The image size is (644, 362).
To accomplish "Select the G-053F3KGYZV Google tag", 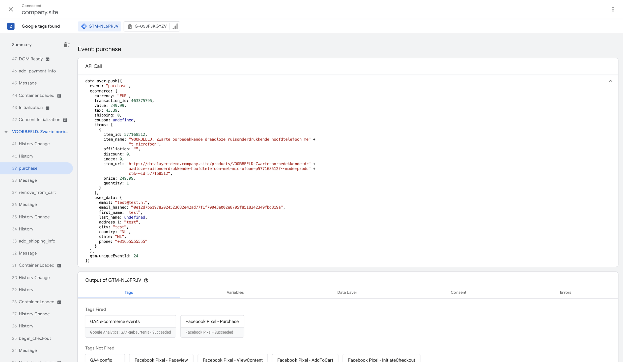I will coord(147,26).
